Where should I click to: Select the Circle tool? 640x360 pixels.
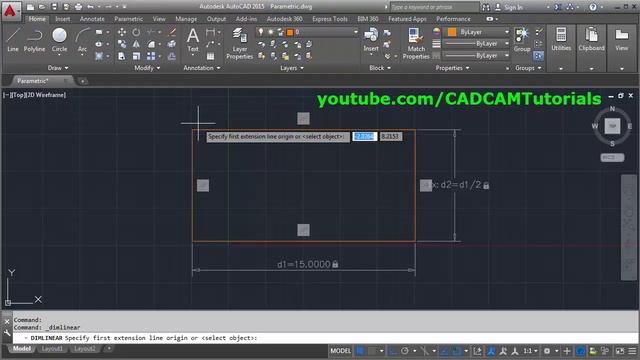click(59, 40)
